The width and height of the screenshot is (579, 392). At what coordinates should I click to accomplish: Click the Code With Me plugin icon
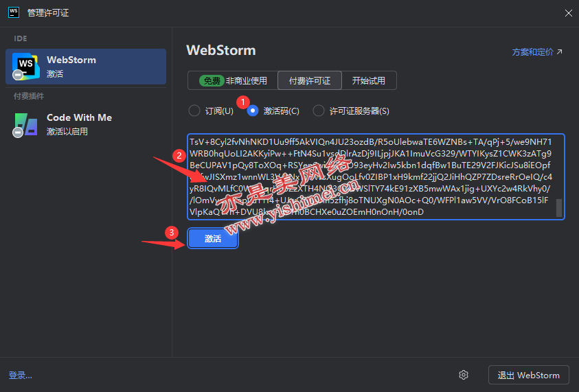[x=25, y=125]
